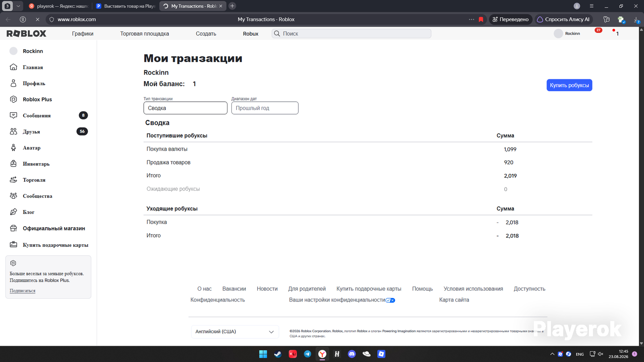
Task: Open Discord from the taskbar
Action: pyautogui.click(x=352, y=354)
